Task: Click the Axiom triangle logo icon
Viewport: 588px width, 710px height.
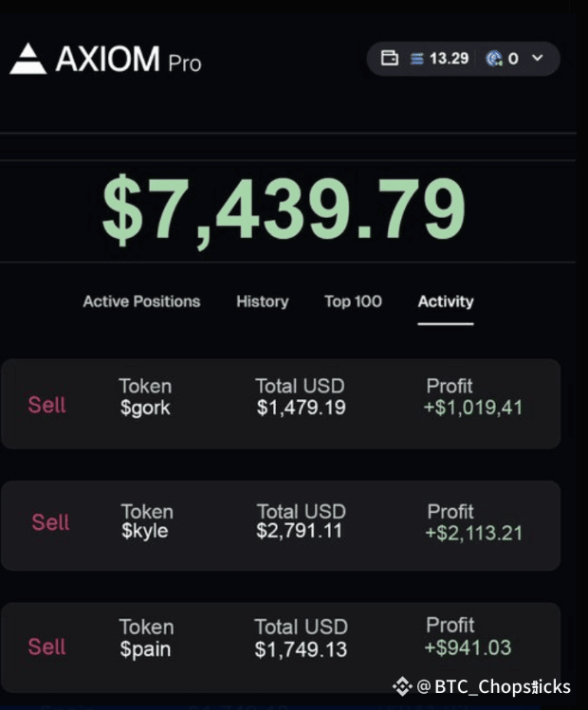Action: [28, 59]
